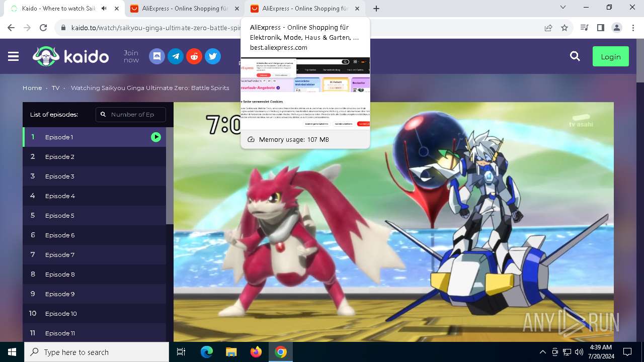Toggle the Chrome side panel

pos(600,28)
